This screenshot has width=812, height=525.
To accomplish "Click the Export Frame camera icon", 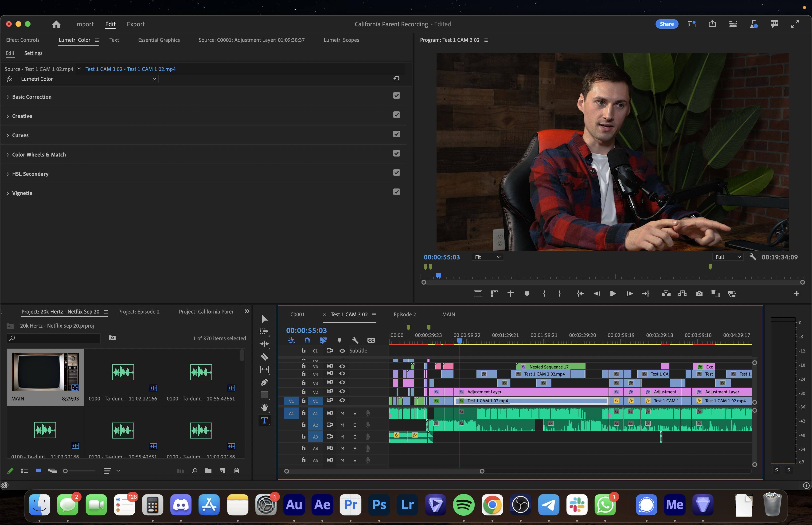I will pos(699,294).
